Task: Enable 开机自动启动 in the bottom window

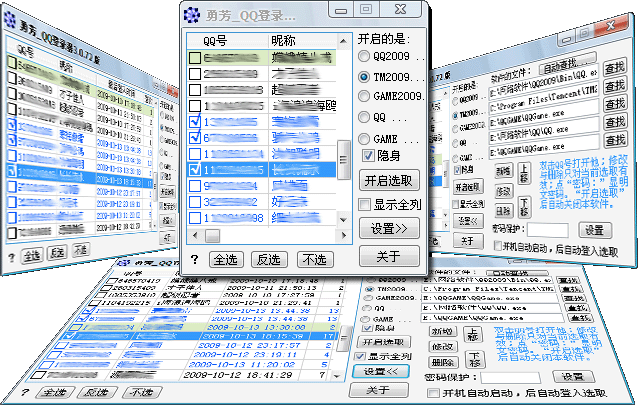Action: click(433, 393)
